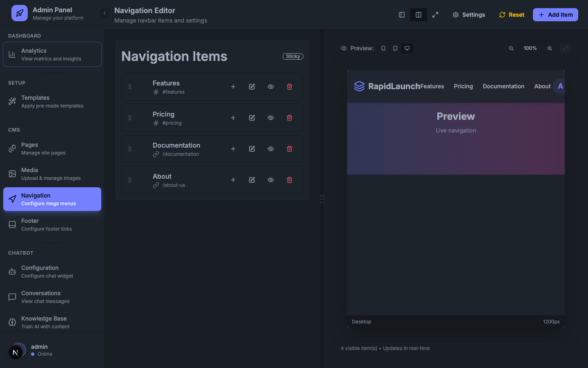Click About link in preview navbar
Viewport: 588px width, 368px height.
[542, 86]
